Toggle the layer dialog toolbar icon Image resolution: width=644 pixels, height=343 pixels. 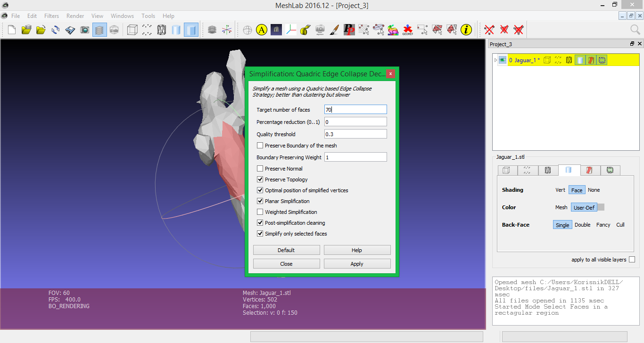pos(99,30)
